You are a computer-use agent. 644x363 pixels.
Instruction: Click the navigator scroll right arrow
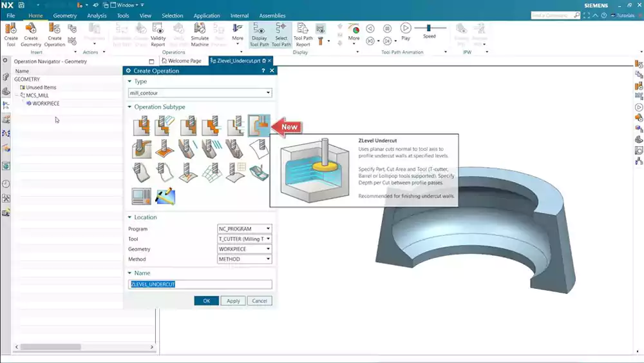coord(152,347)
